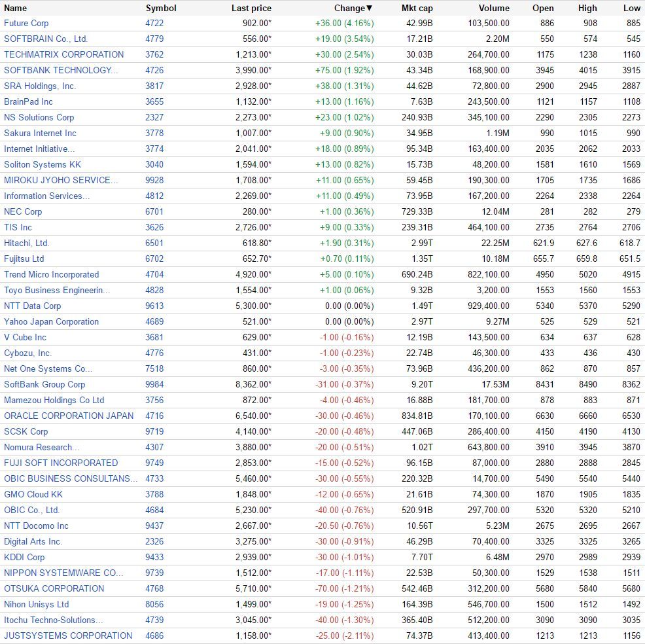This screenshot has width=645, height=644.
Task: Open Information Services link
Action: click(46, 196)
